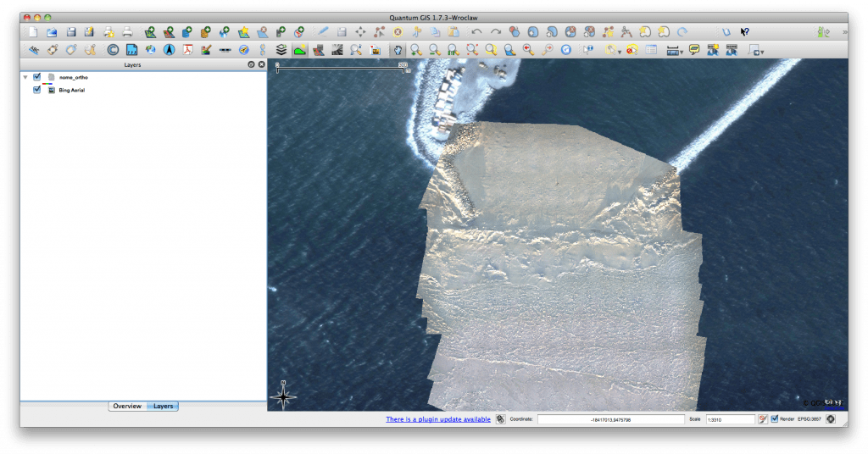Click the EPSG:3857 status text
Image resolution: width=868 pixels, height=454 pixels.
[809, 419]
